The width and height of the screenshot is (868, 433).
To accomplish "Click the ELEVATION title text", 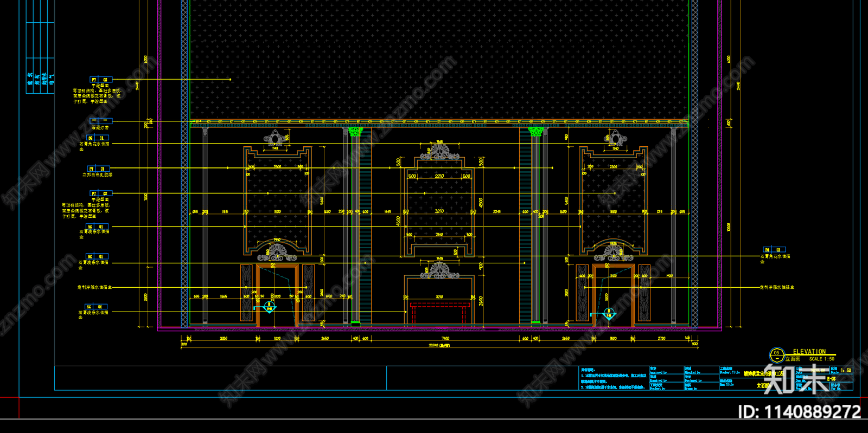I will 809,352.
